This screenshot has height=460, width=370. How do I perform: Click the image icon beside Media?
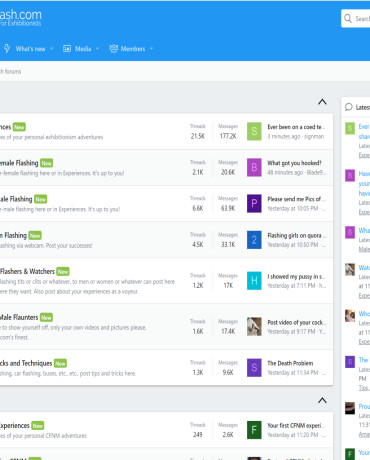coord(67,49)
